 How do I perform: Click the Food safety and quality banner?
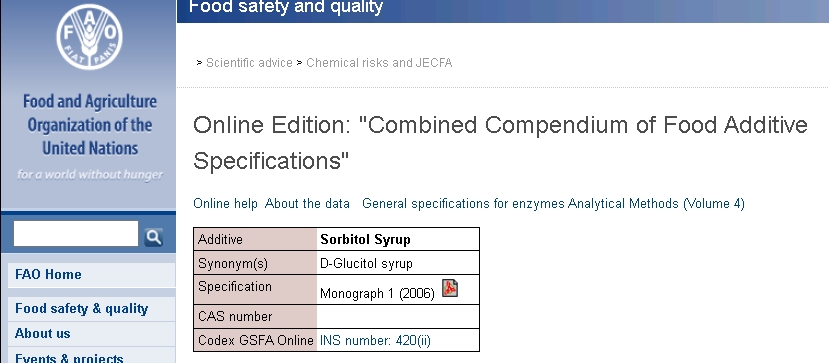tap(286, 7)
